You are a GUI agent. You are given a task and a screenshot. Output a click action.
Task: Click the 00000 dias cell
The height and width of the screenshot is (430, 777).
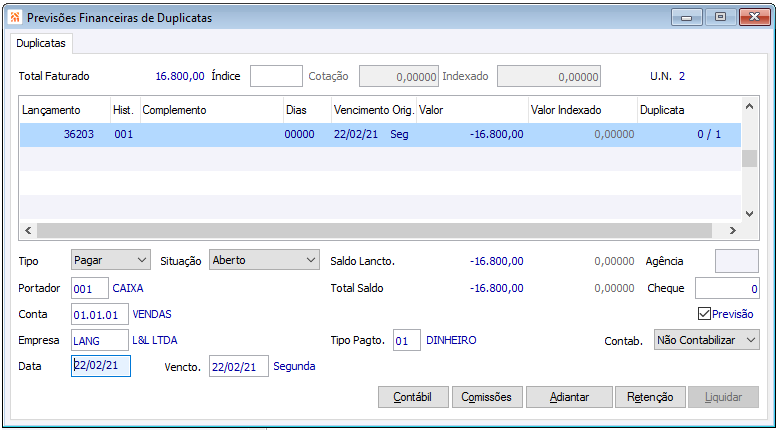pos(299,134)
